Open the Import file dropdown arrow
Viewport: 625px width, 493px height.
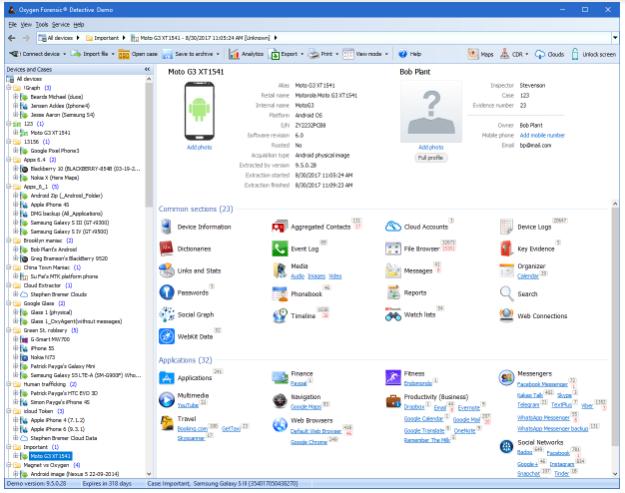[x=113, y=54]
